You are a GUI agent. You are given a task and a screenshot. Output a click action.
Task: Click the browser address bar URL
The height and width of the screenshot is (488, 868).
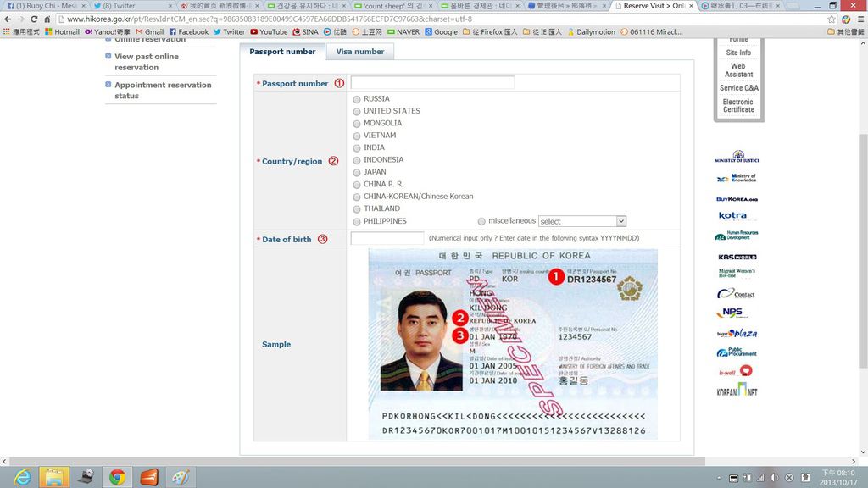coord(270,19)
